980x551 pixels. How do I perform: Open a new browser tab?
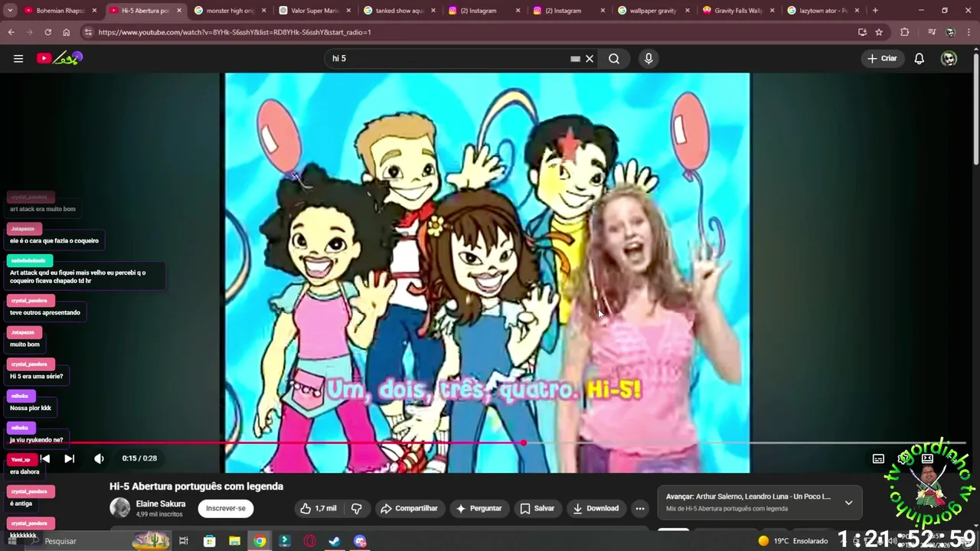[x=875, y=11]
